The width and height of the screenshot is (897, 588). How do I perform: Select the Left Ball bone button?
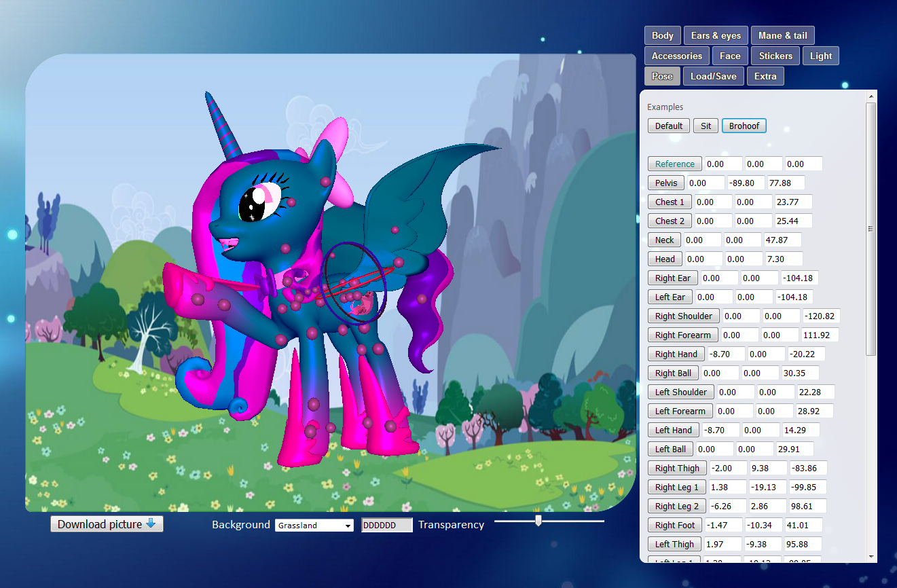[x=671, y=449]
